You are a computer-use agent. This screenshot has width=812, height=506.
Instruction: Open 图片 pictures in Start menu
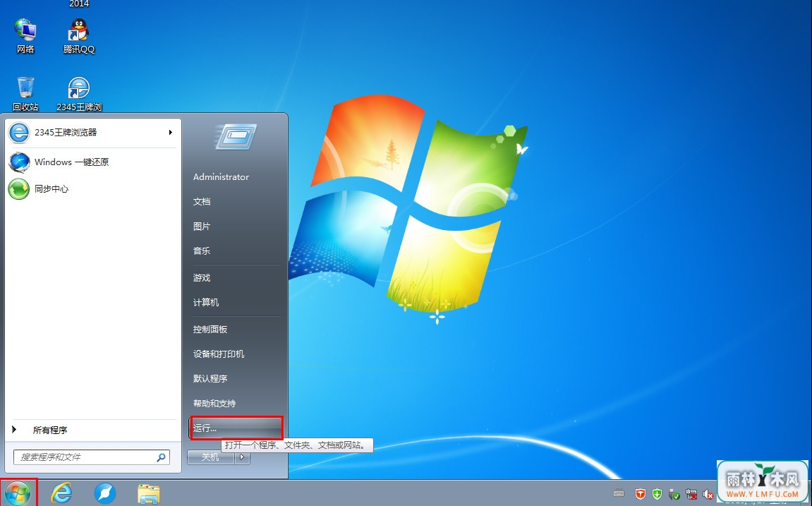point(202,227)
